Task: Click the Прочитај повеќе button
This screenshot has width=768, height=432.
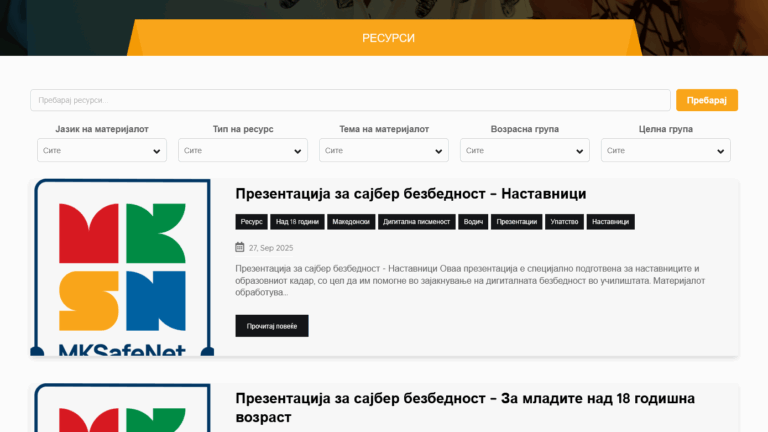Action: click(272, 326)
